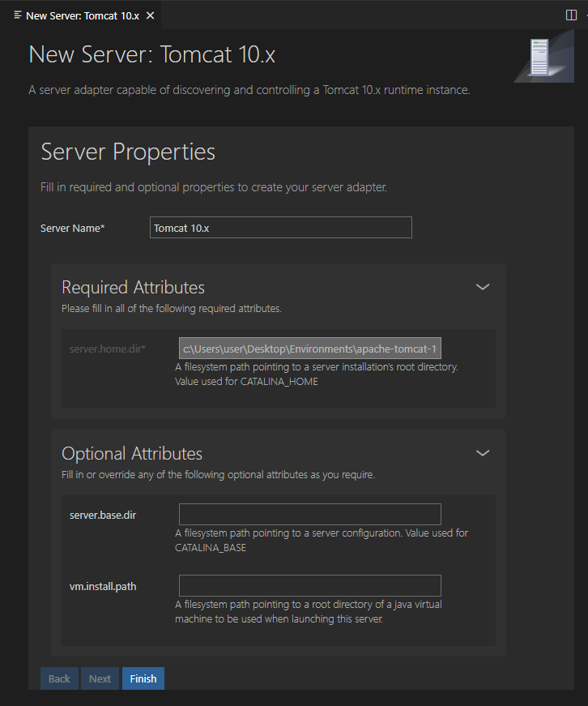Click the Optional Attributes heading

coord(132,453)
